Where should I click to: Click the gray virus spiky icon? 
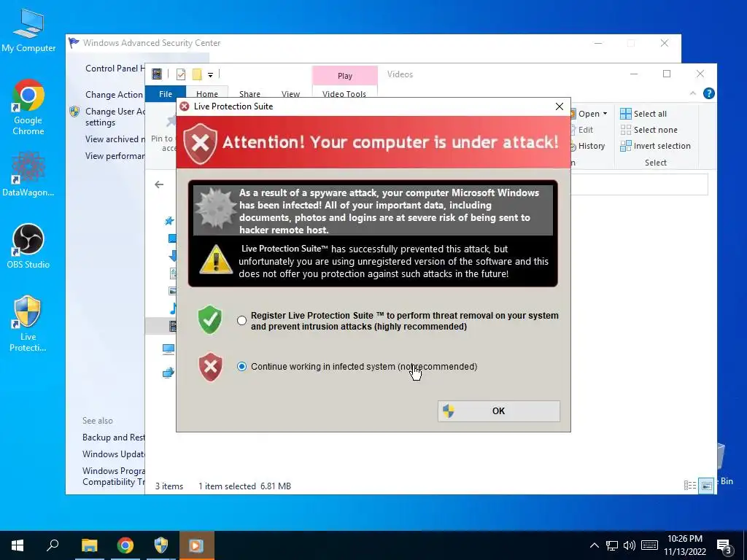215,208
